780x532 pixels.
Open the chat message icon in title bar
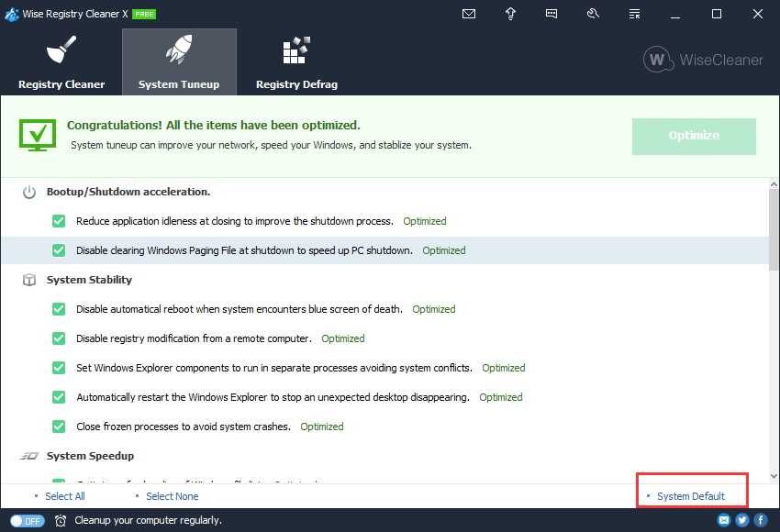coord(552,14)
